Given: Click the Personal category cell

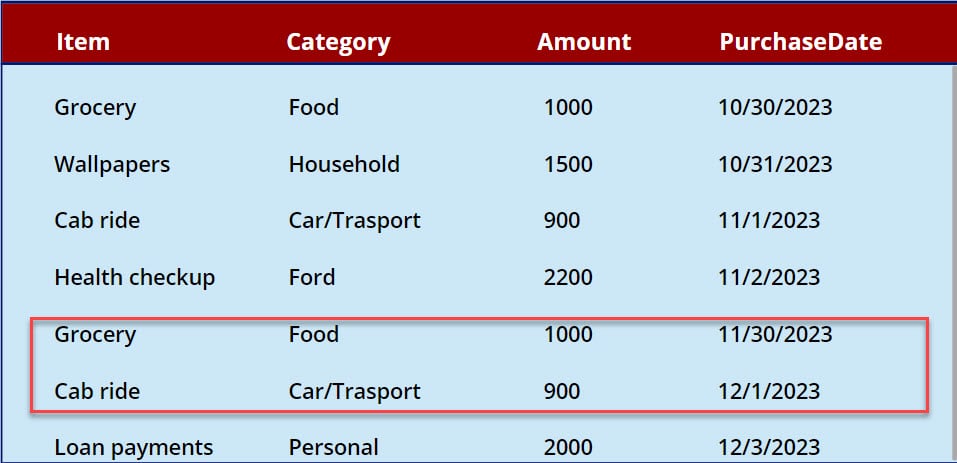Looking at the screenshot, I should 334,448.
